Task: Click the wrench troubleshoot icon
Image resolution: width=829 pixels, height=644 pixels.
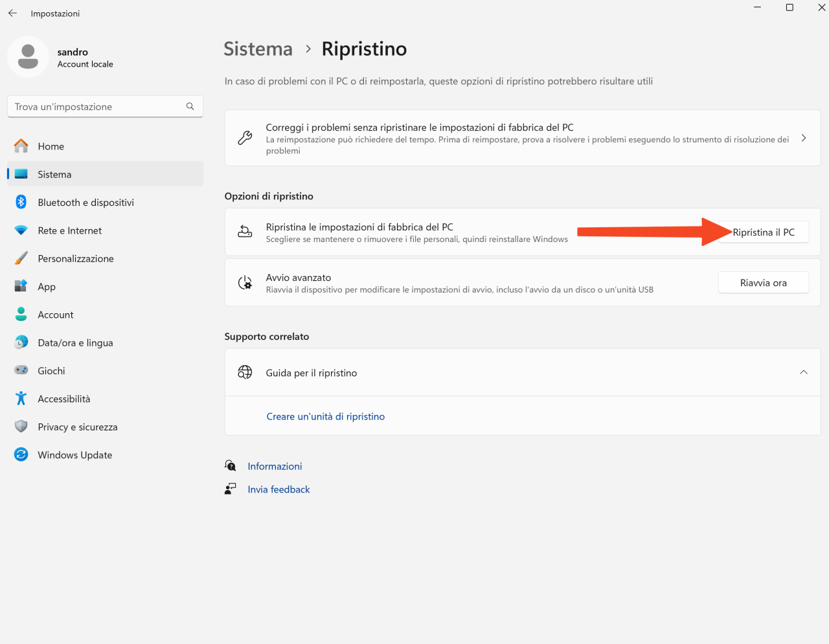Action: click(x=245, y=138)
